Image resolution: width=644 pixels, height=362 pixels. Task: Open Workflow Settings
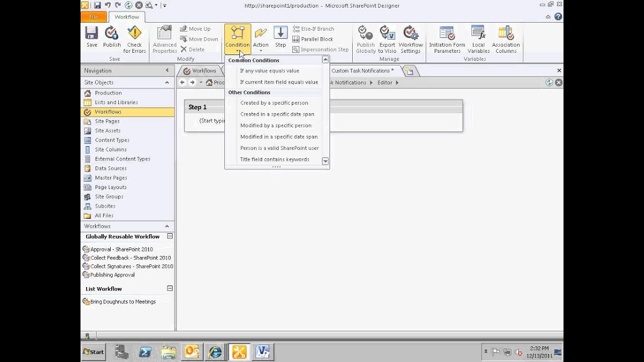point(411,40)
